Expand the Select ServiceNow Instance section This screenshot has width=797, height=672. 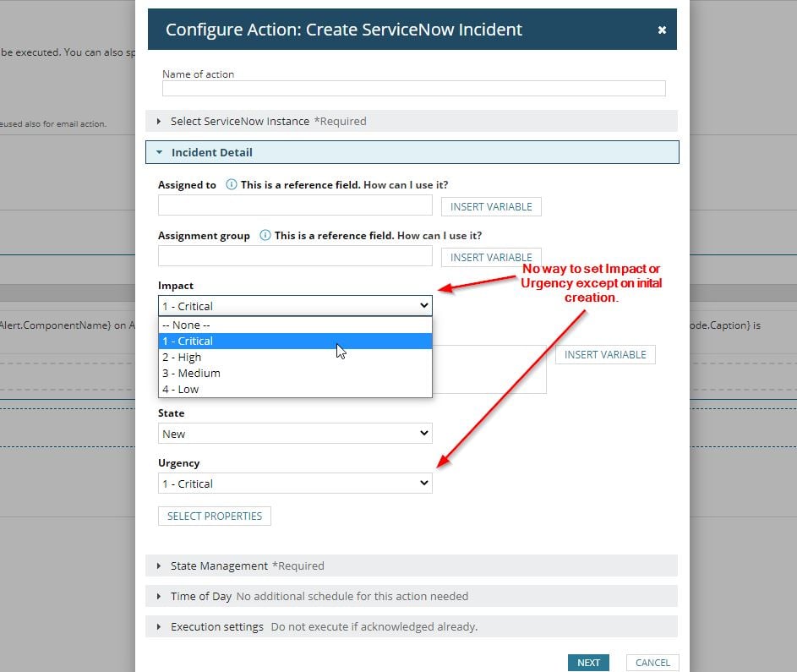(412, 121)
